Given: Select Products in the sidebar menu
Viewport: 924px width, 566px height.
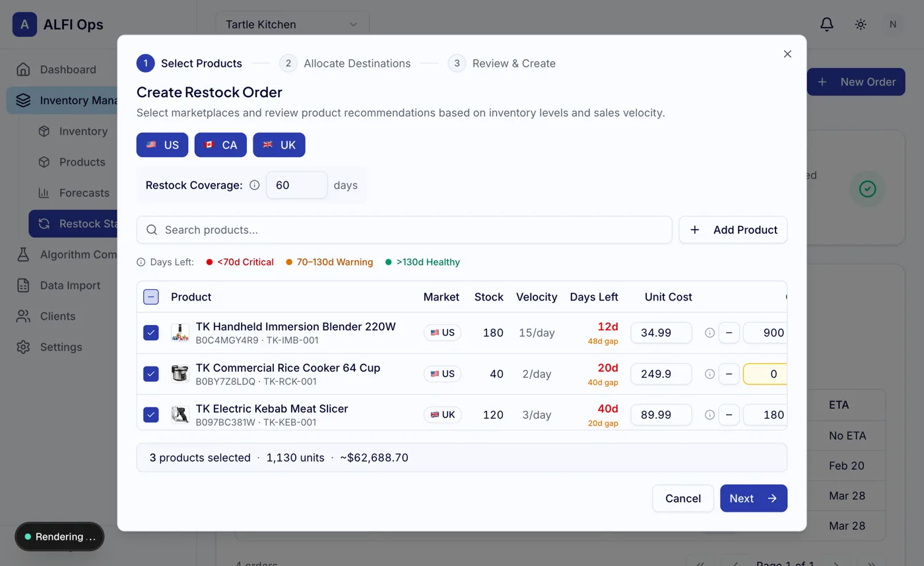Looking at the screenshot, I should (x=42, y=162).
